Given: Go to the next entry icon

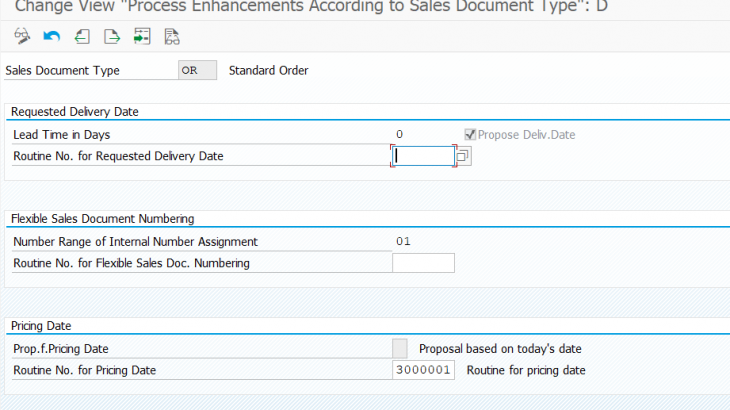Looking at the screenshot, I should pos(112,37).
